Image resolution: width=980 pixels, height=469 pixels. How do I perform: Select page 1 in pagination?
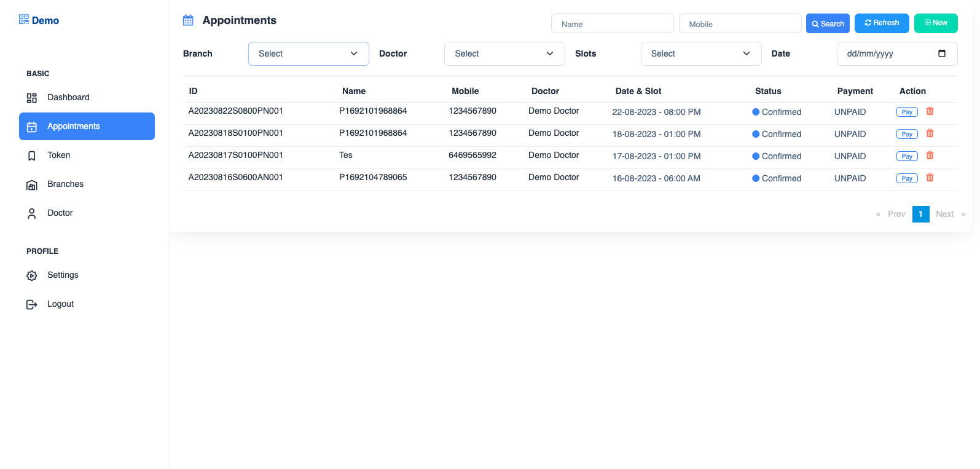click(920, 214)
